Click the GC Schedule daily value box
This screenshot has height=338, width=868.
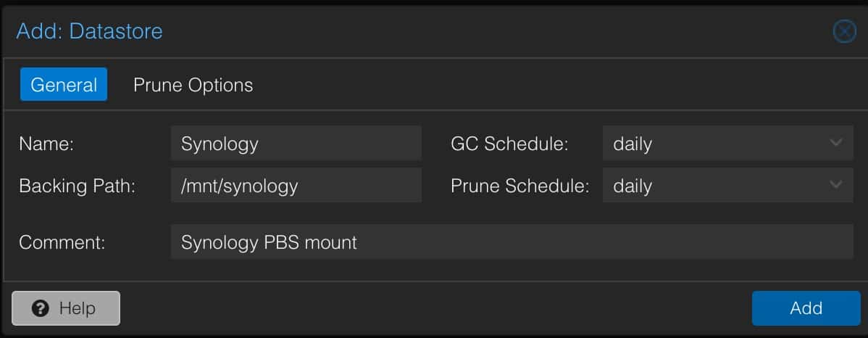pyautogui.click(x=727, y=144)
